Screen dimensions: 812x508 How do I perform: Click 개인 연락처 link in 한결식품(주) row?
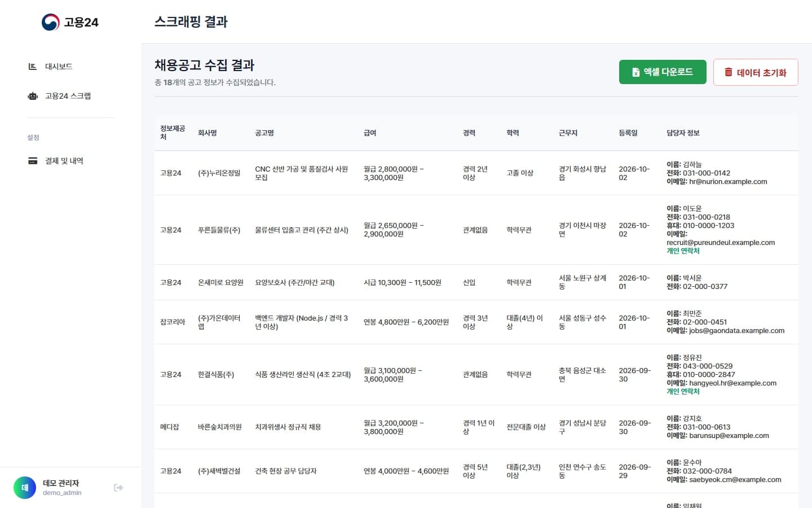(x=683, y=392)
